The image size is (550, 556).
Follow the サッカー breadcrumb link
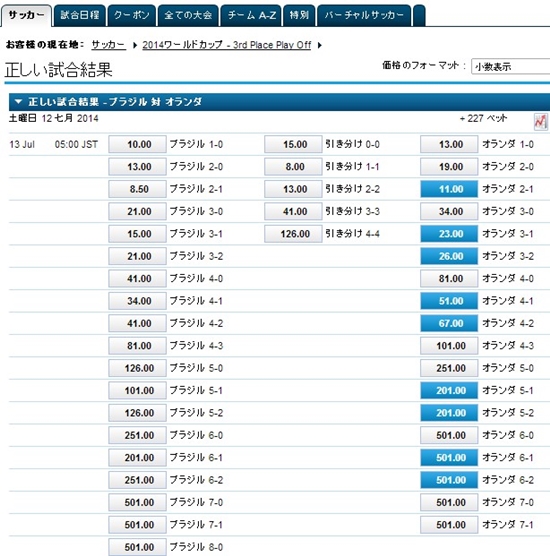coord(109,45)
